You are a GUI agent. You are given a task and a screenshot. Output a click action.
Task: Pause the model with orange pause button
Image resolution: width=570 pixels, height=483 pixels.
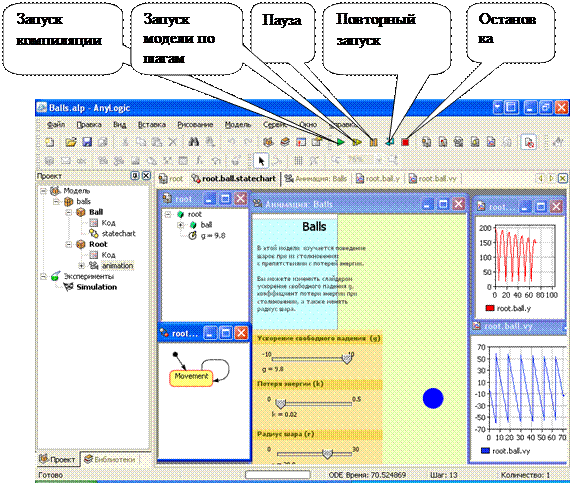click(373, 142)
